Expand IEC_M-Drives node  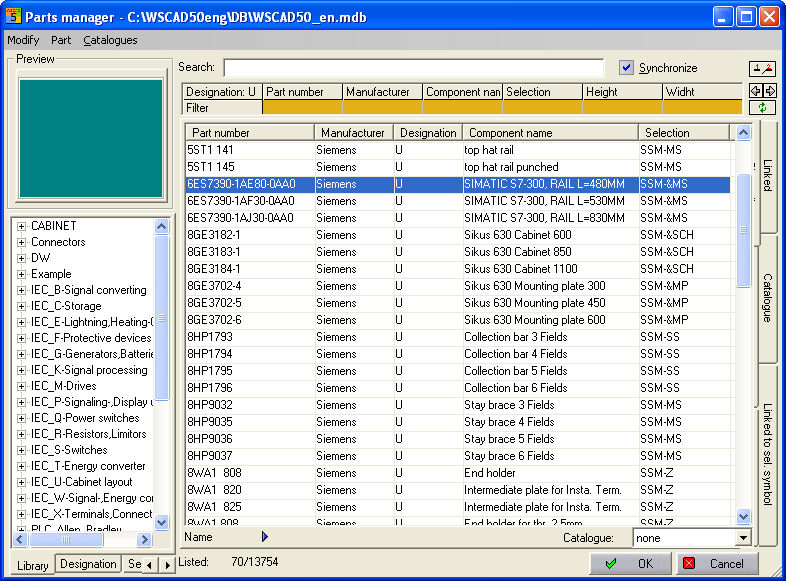(x=21, y=386)
